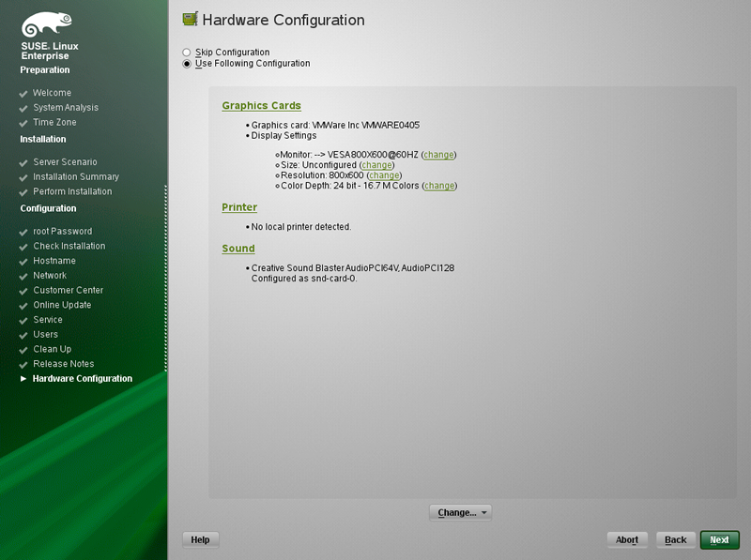The width and height of the screenshot is (751, 560).
Task: Click the checkmark icon next to root Password
Action: pyautogui.click(x=23, y=233)
